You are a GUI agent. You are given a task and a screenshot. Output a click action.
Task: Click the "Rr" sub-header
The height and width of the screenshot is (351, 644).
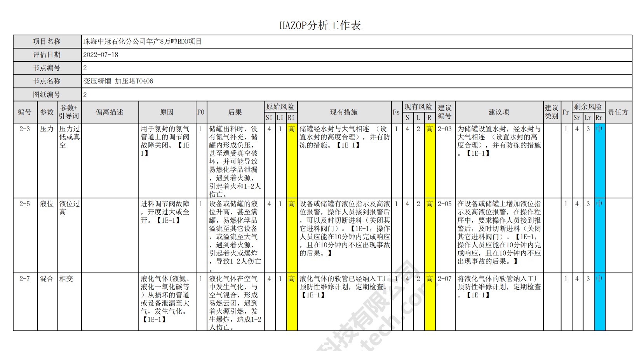pos(599,118)
